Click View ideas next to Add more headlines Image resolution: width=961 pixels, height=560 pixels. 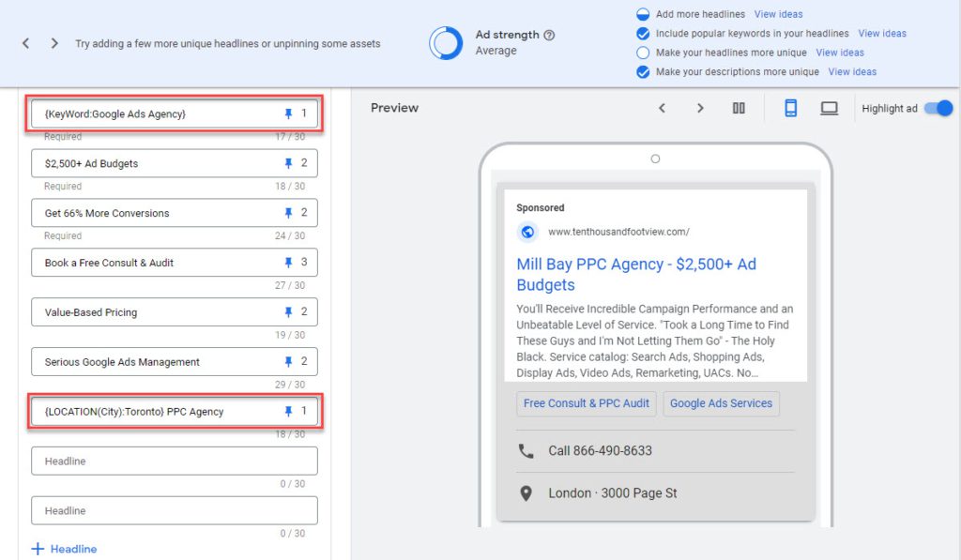click(x=779, y=14)
